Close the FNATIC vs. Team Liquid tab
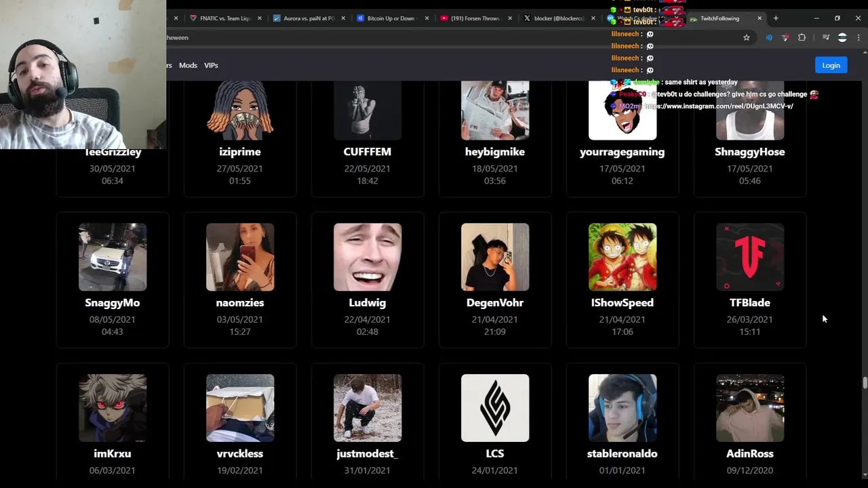The image size is (868, 488). [x=260, y=18]
